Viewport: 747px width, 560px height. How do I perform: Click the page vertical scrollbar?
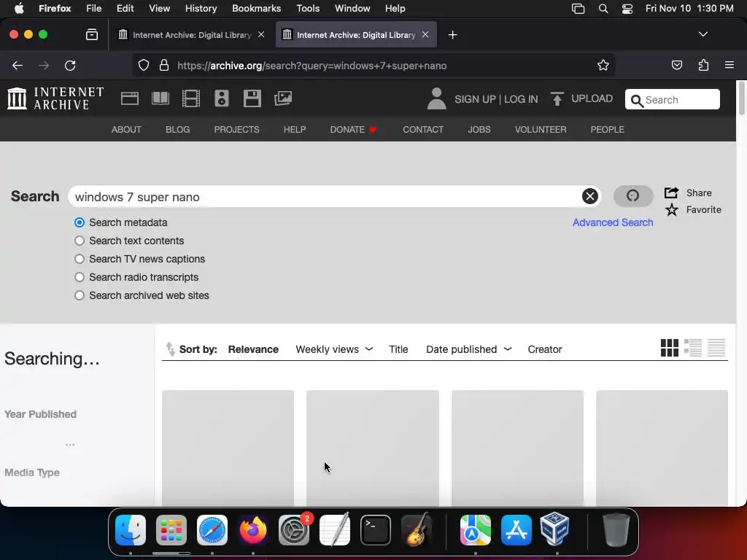pyautogui.click(x=741, y=98)
